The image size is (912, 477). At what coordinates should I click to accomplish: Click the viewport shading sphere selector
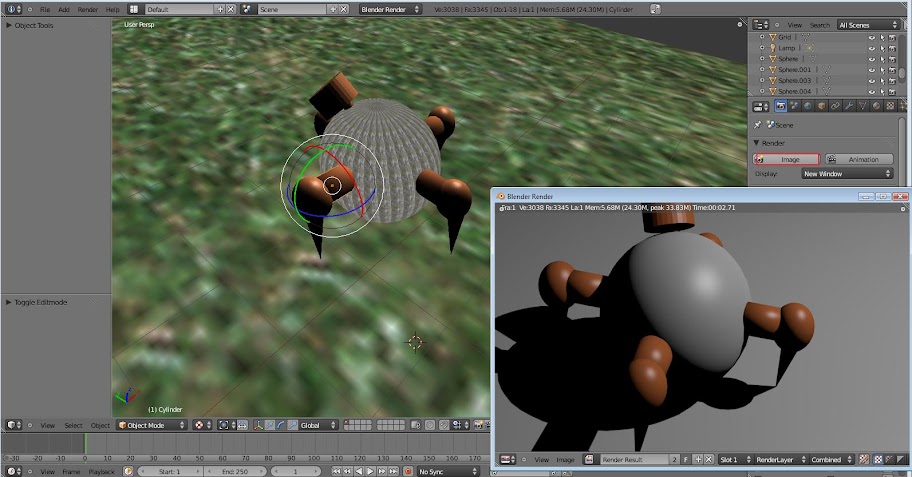pos(202,425)
